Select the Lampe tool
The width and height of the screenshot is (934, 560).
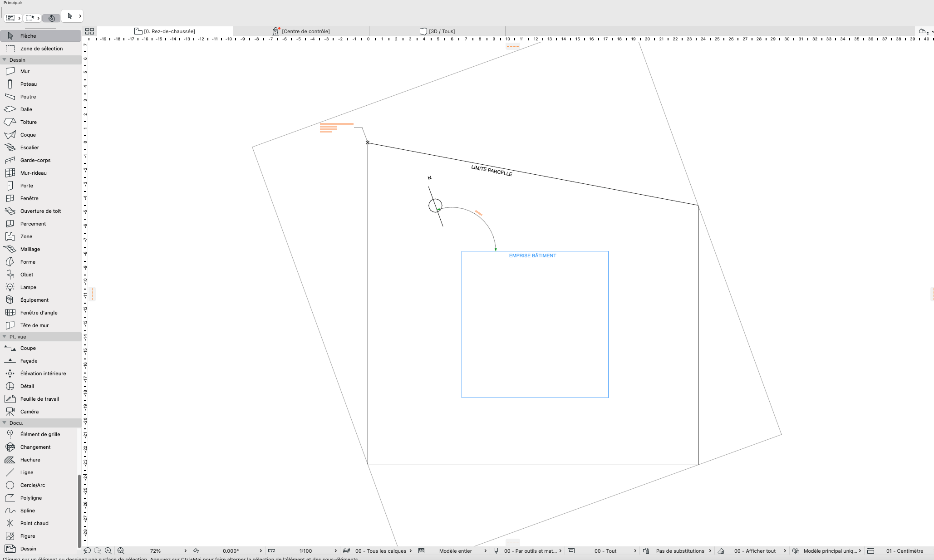(x=41, y=287)
